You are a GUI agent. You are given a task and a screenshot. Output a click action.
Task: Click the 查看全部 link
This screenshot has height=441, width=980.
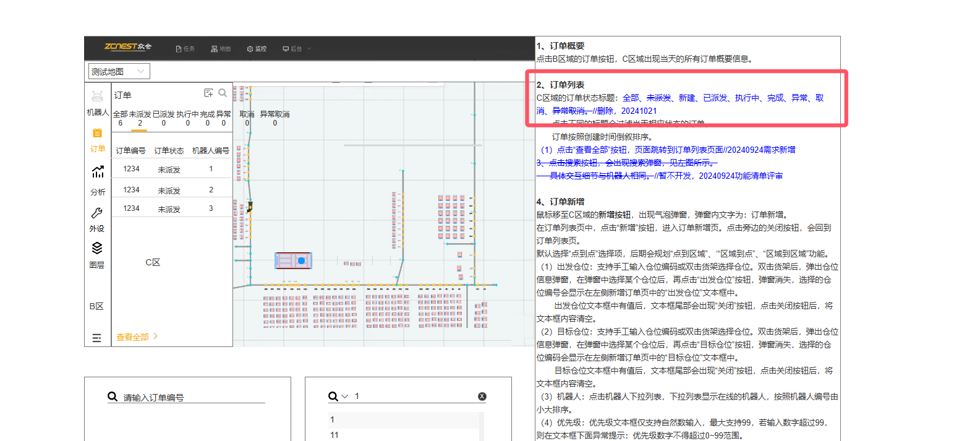tap(132, 337)
